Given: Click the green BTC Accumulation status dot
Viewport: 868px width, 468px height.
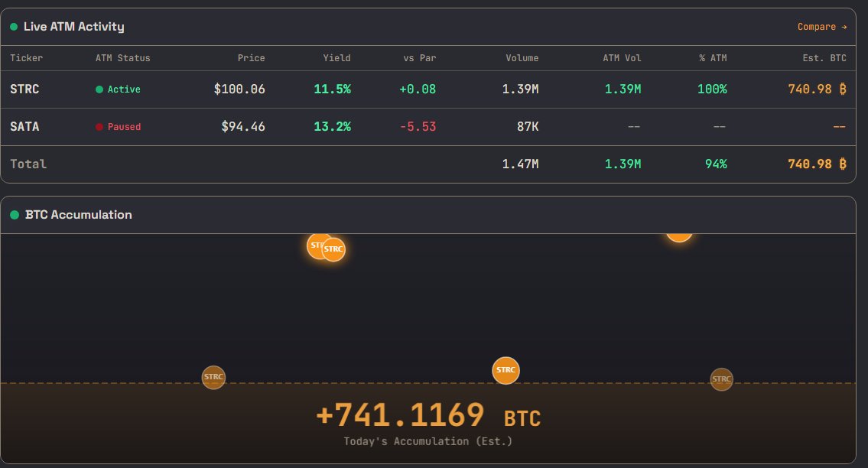Looking at the screenshot, I should 15,215.
